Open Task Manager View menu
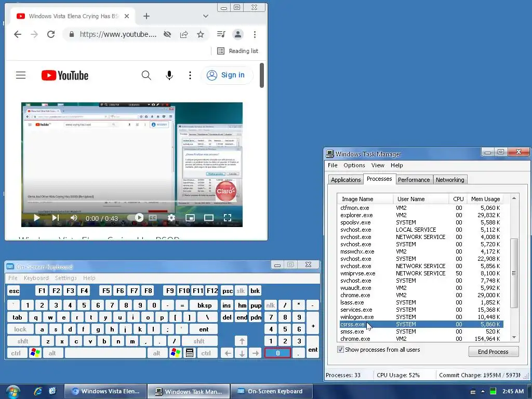The image size is (532, 399). pyautogui.click(x=378, y=165)
